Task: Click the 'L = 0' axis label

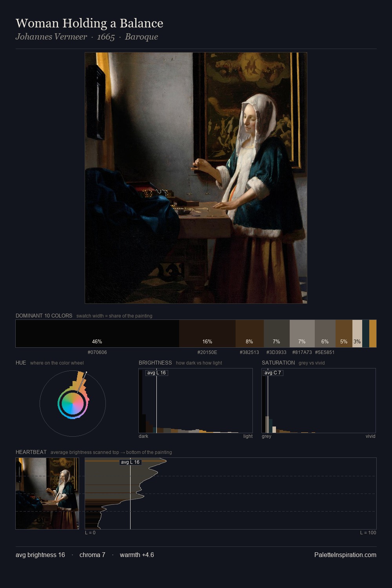Action: click(x=90, y=533)
